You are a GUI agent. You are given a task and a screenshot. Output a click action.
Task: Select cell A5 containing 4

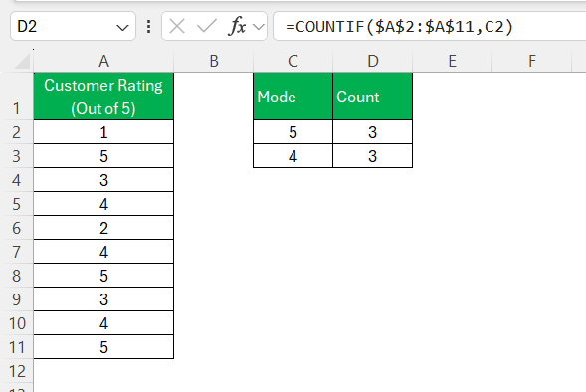(103, 204)
